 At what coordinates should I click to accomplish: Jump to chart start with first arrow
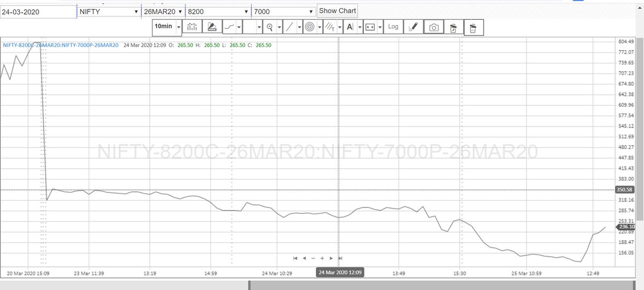point(296,258)
